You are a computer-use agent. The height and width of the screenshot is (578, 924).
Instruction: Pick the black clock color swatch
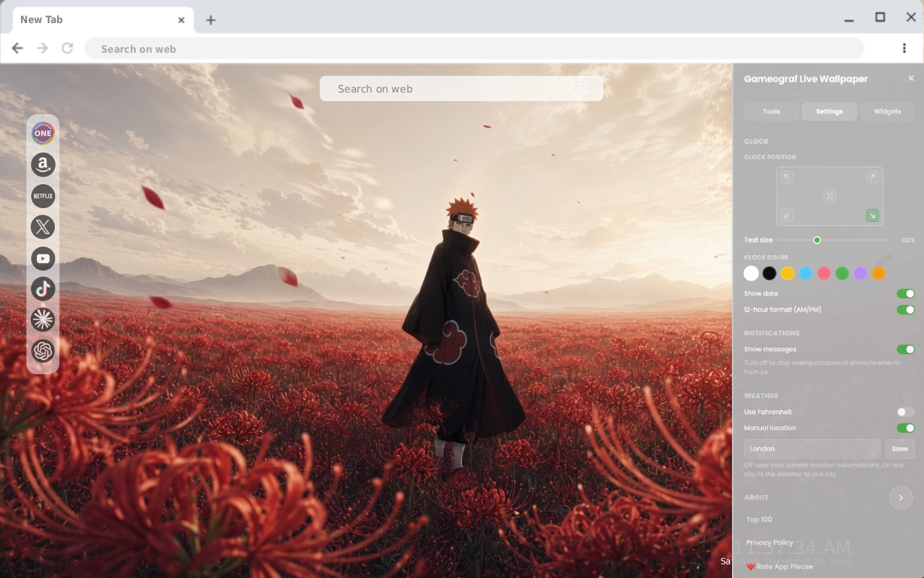[770, 273]
